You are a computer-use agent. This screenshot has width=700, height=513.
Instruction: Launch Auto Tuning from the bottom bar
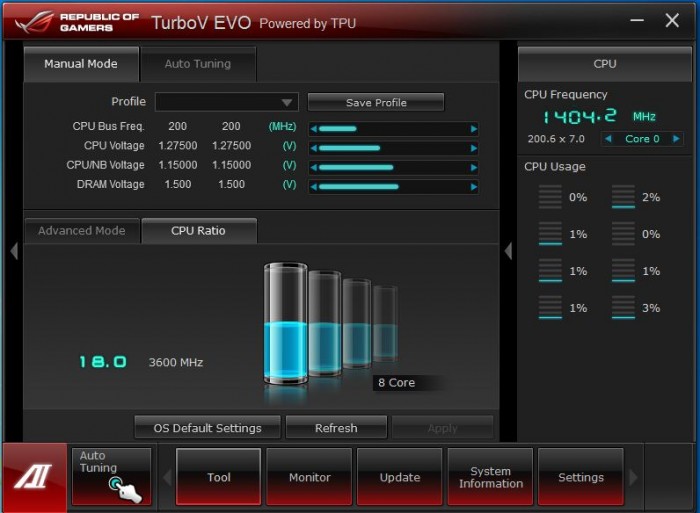[112, 477]
